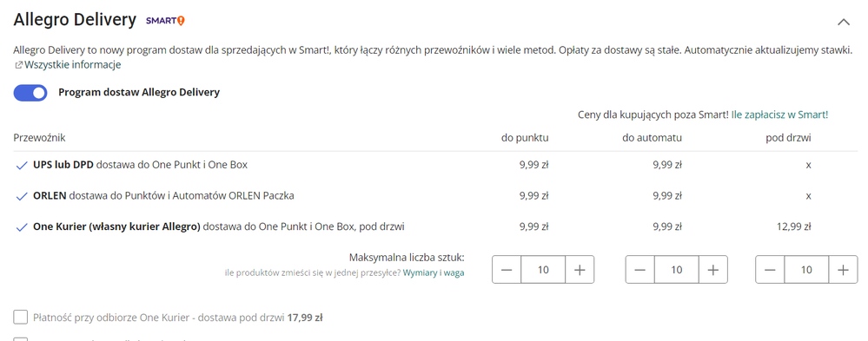868x341 pixels.
Task: Disable the Program dostaw Allegro Delivery toggle
Action: [x=30, y=93]
